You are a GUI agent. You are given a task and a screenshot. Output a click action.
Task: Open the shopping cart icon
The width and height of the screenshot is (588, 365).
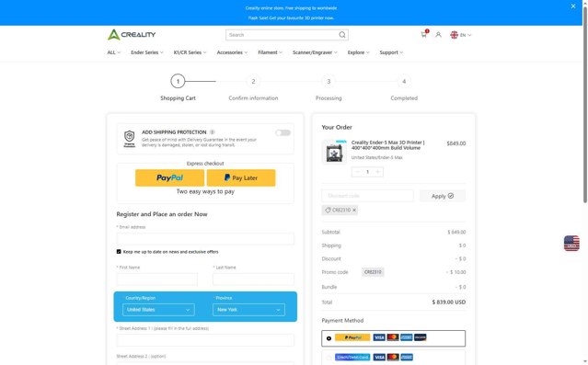[424, 34]
